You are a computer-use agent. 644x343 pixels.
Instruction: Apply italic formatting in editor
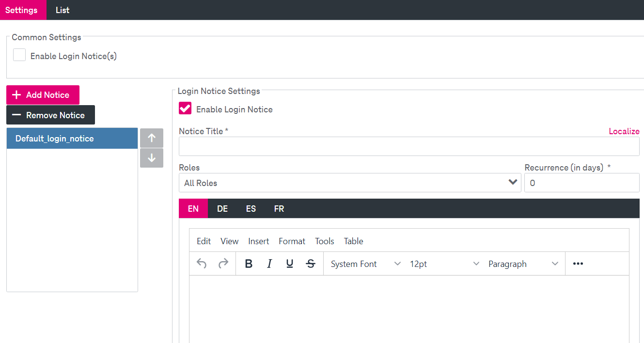pyautogui.click(x=269, y=264)
